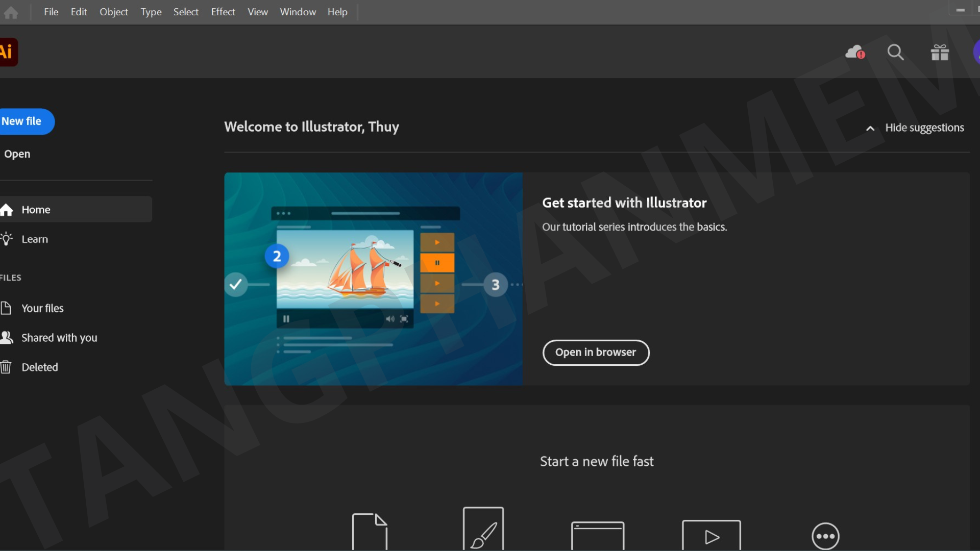Click the tutorial video thumbnail

click(373, 279)
